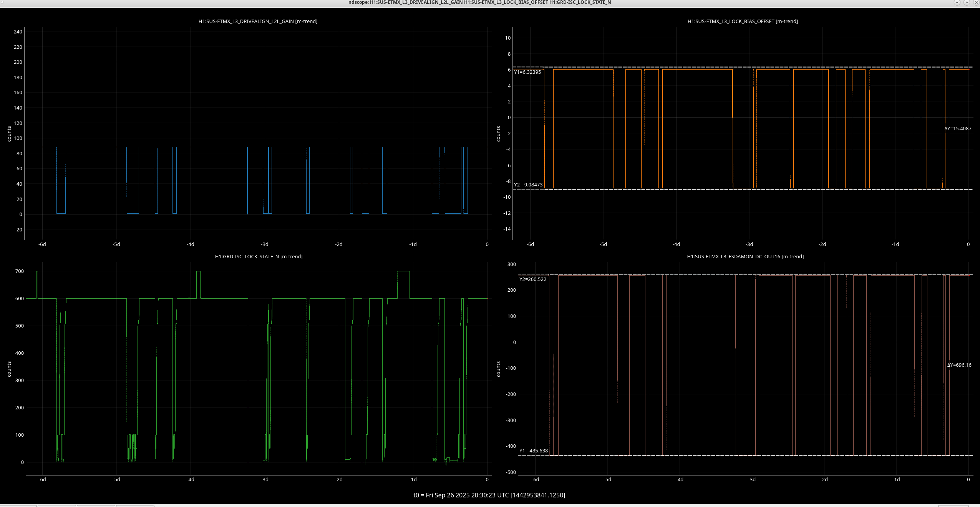Screen dimensions: 980x507
Task: Select the Y1=6.32395 cursor label
Action: [x=527, y=72]
